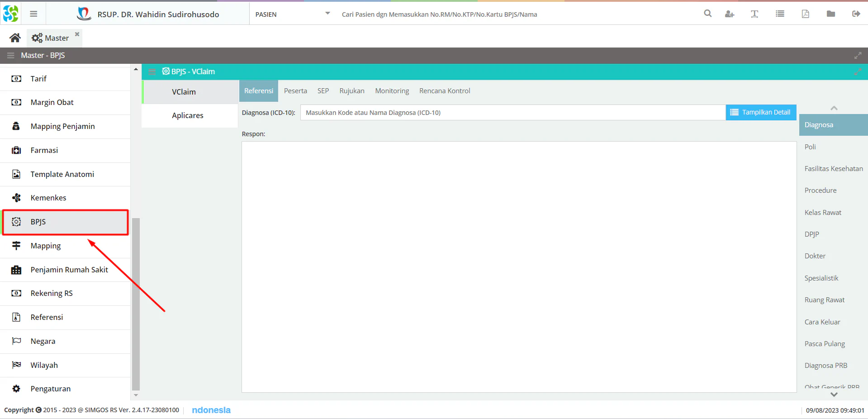Click the logout icon

856,14
